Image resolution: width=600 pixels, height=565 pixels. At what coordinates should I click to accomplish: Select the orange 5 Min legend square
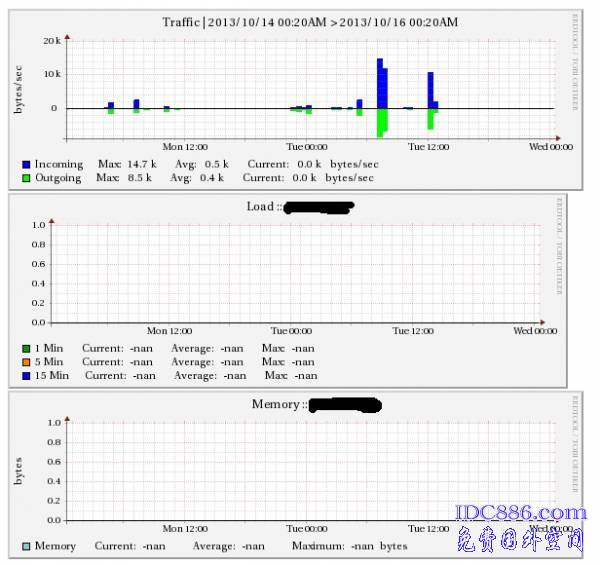tap(25, 362)
